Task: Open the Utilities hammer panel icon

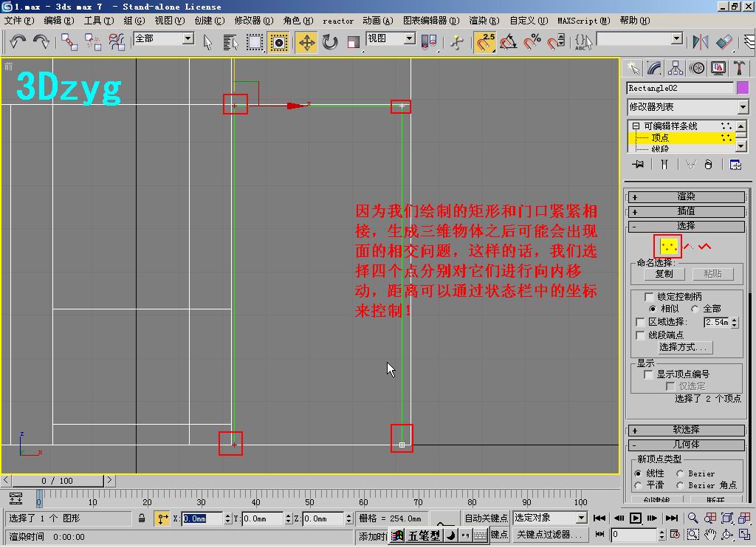Action: tap(739, 68)
